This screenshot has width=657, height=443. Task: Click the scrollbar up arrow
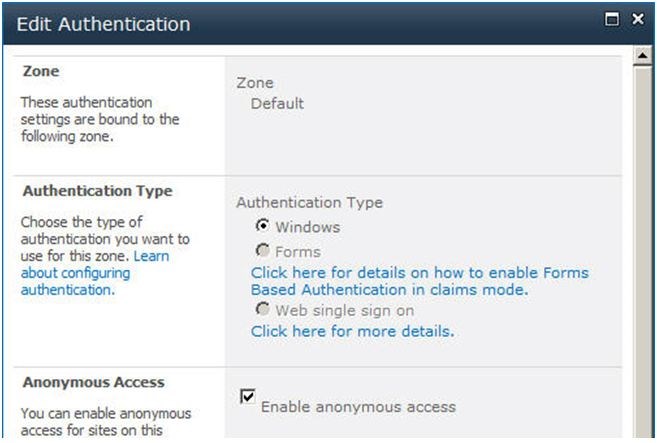[x=642, y=56]
